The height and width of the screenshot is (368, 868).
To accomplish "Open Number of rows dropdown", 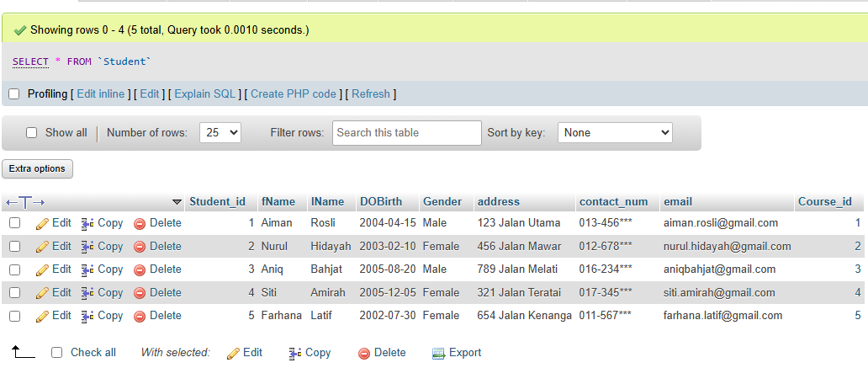I will pyautogui.click(x=220, y=133).
